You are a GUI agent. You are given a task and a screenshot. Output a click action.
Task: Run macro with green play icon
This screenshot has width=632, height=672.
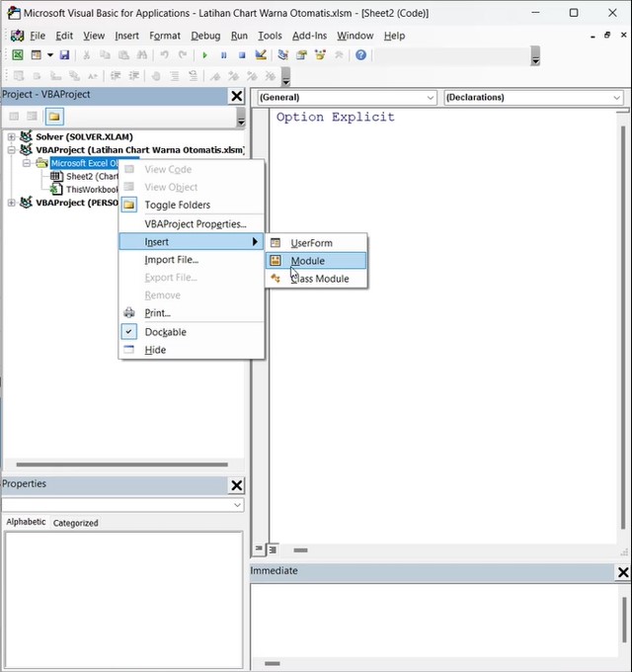point(205,55)
